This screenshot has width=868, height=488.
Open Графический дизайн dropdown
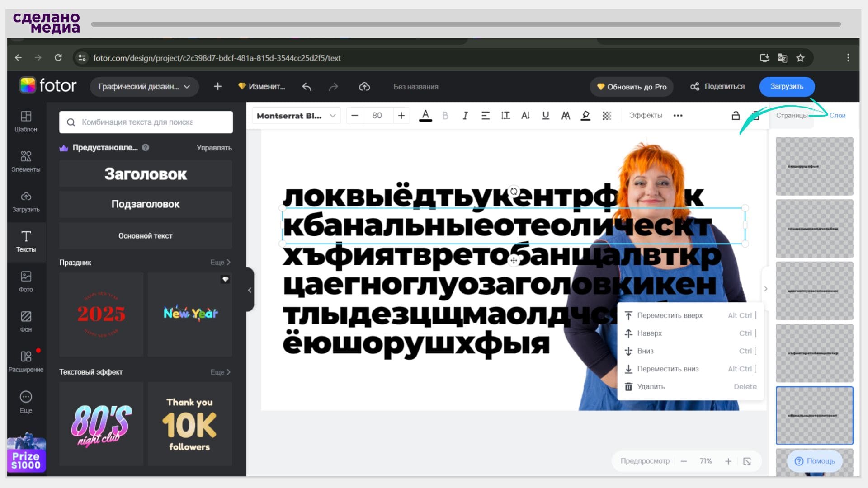(x=144, y=87)
